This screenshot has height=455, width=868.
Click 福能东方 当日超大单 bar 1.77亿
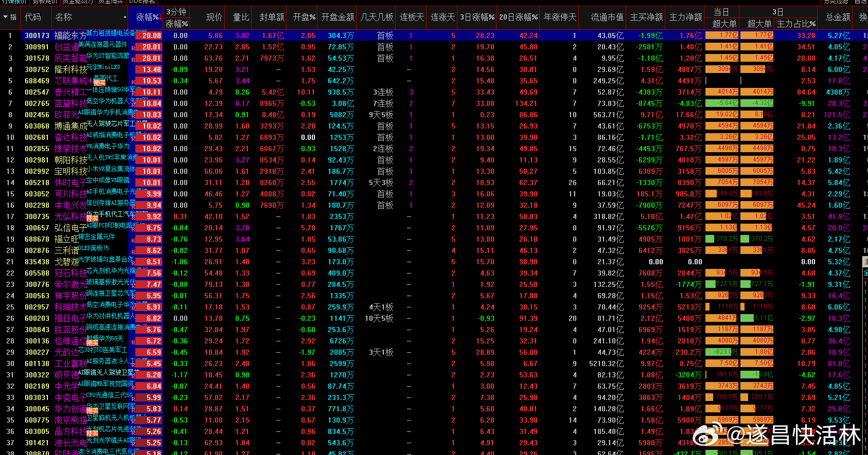721,35
